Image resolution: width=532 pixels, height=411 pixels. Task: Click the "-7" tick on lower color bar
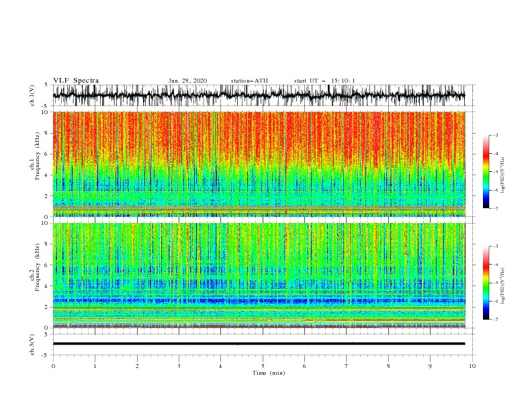click(495, 320)
